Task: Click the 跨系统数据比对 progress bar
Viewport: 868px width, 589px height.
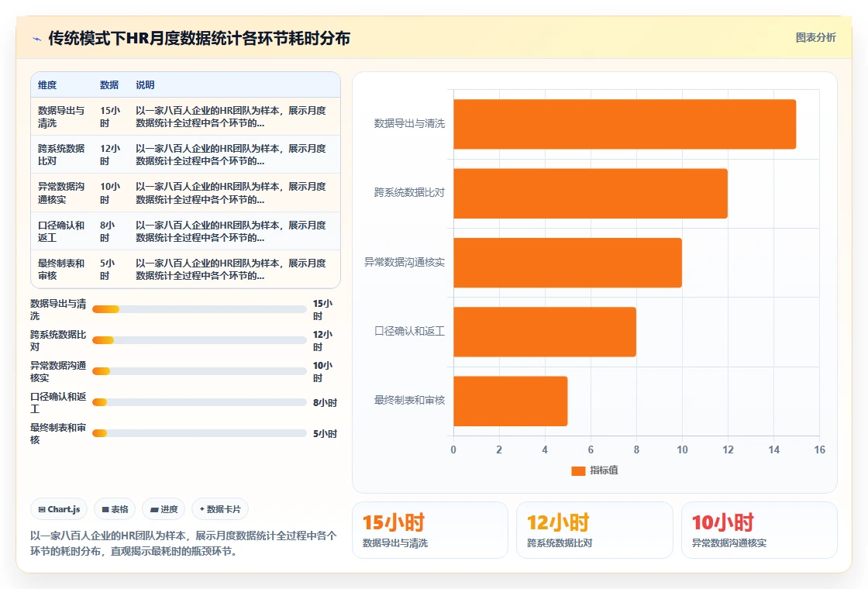Action: [199, 340]
